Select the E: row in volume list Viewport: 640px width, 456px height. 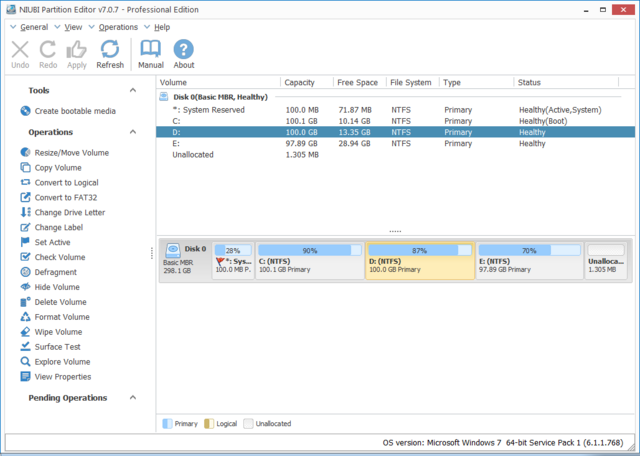(x=395, y=144)
